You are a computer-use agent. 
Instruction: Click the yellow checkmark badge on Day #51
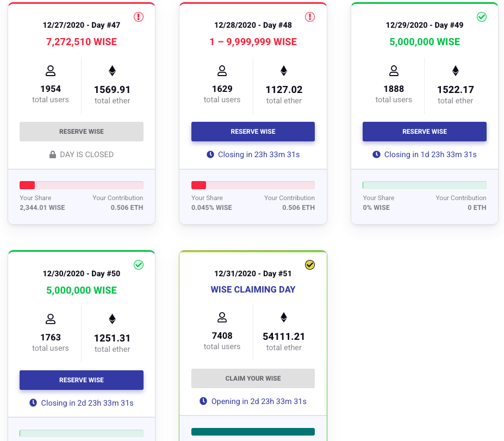[310, 265]
